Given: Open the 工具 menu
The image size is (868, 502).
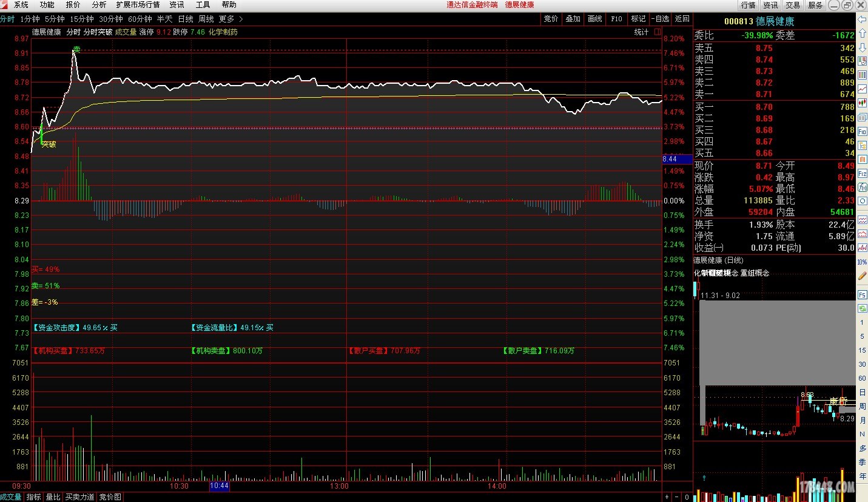Looking at the screenshot, I should [x=203, y=5].
